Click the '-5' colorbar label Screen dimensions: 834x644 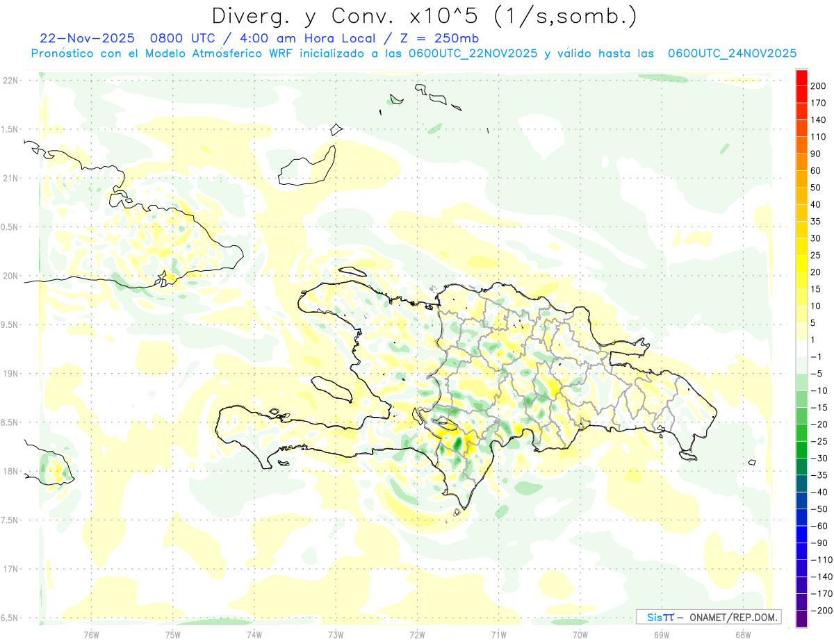click(816, 374)
